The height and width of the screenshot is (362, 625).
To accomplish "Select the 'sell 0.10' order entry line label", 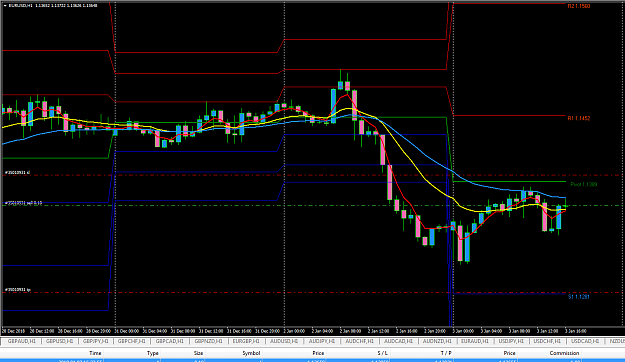I will point(23,203).
